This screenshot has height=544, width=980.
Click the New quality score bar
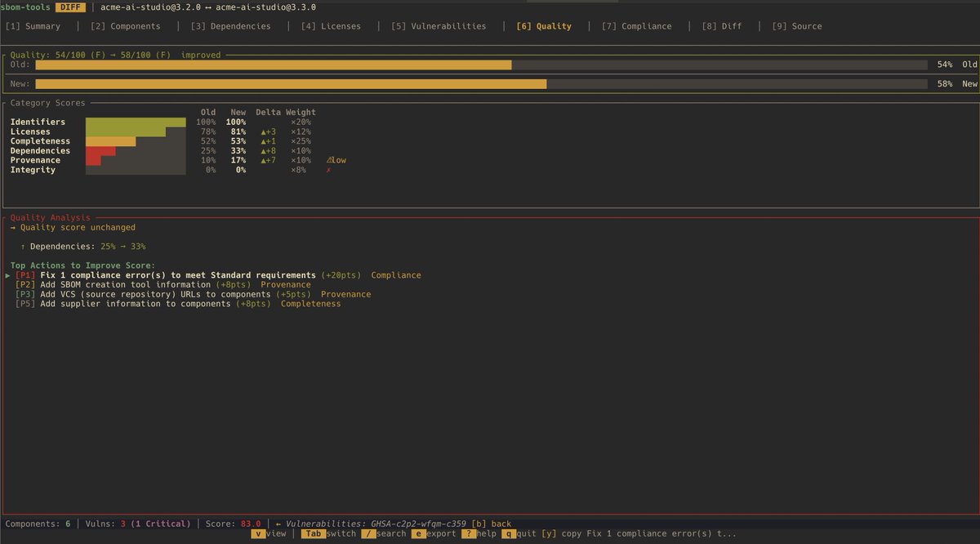click(481, 83)
